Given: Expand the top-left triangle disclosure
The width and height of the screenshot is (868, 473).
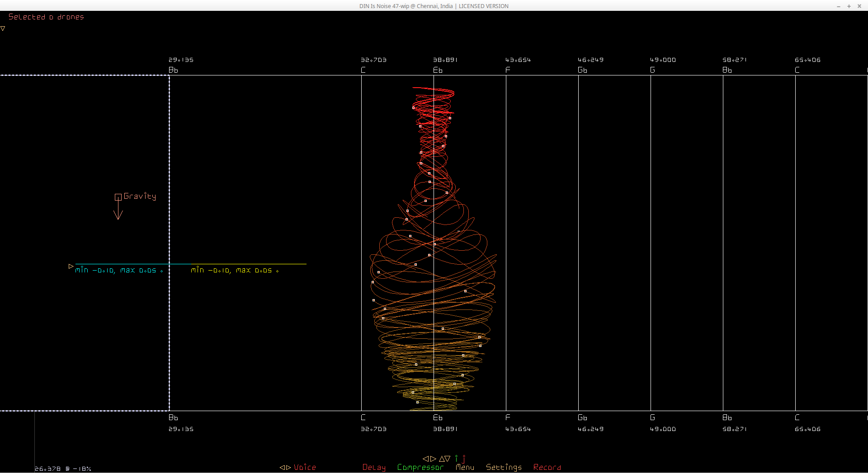Looking at the screenshot, I should [x=3, y=28].
